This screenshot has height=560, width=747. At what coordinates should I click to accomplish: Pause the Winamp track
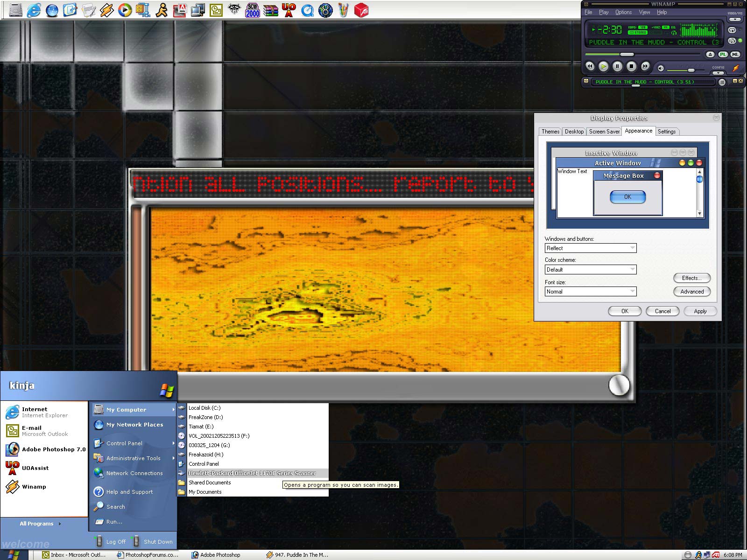[x=617, y=67]
